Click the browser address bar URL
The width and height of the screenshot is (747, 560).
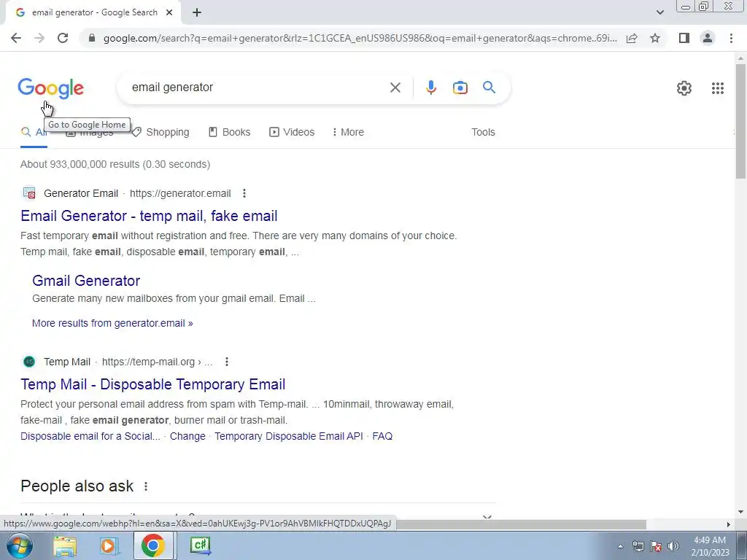(360, 38)
